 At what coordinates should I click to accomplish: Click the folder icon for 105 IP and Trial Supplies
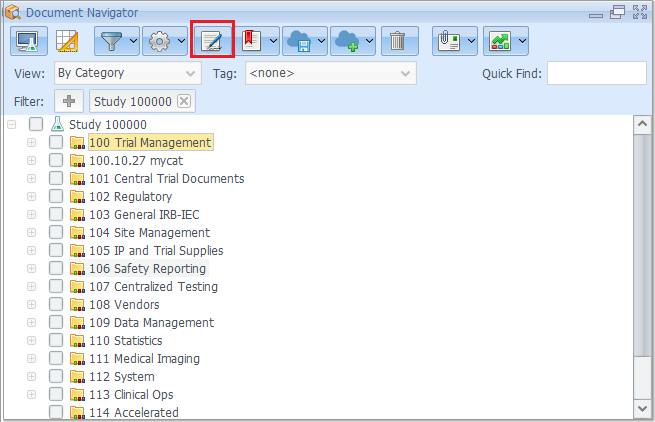click(x=77, y=251)
